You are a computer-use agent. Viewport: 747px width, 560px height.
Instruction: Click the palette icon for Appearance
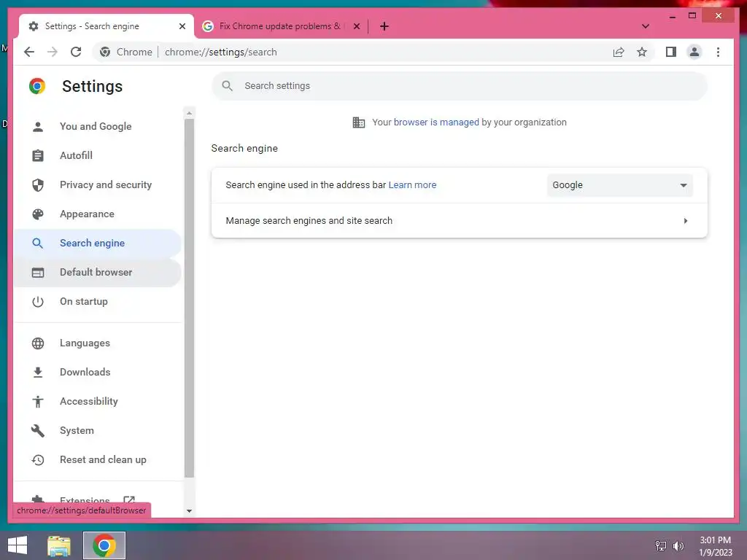click(x=38, y=214)
